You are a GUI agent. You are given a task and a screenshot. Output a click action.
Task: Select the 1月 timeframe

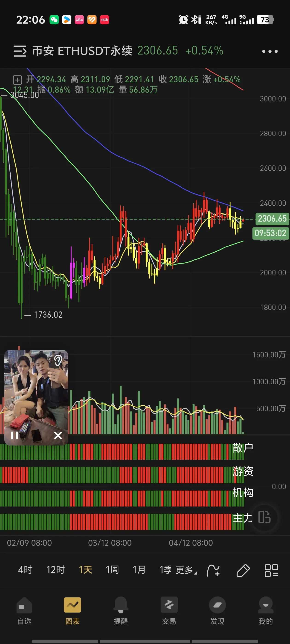139,570
